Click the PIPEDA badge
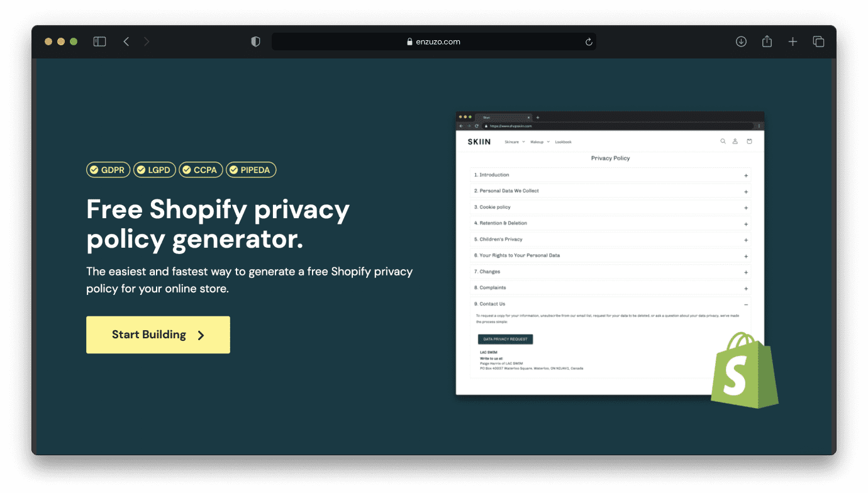The height and width of the screenshot is (493, 868). [x=251, y=170]
